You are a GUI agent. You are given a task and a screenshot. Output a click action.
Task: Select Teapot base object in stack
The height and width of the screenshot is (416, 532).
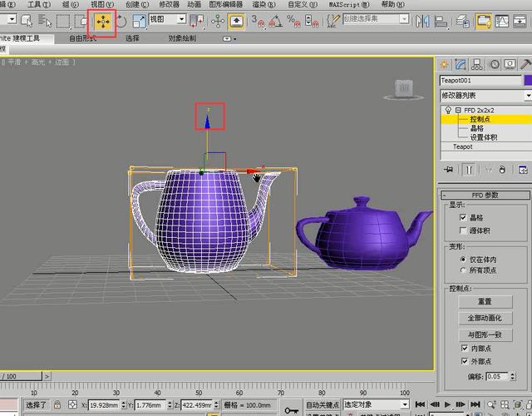(x=462, y=146)
